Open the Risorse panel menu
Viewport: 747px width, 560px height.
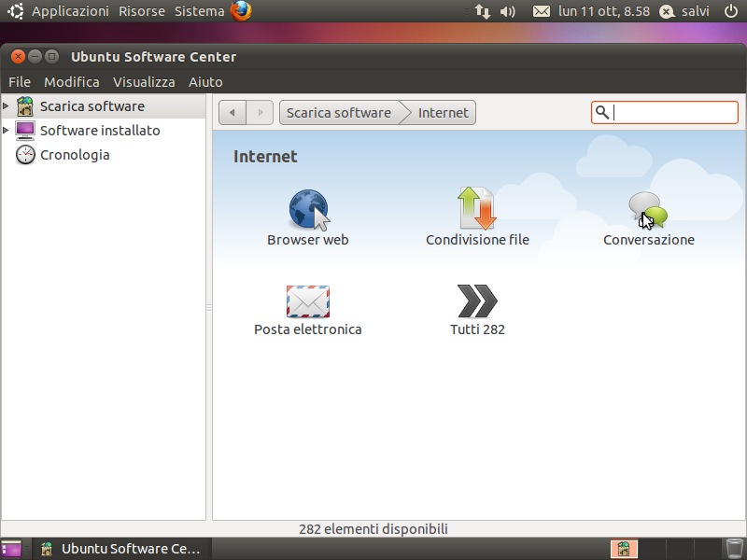142,11
